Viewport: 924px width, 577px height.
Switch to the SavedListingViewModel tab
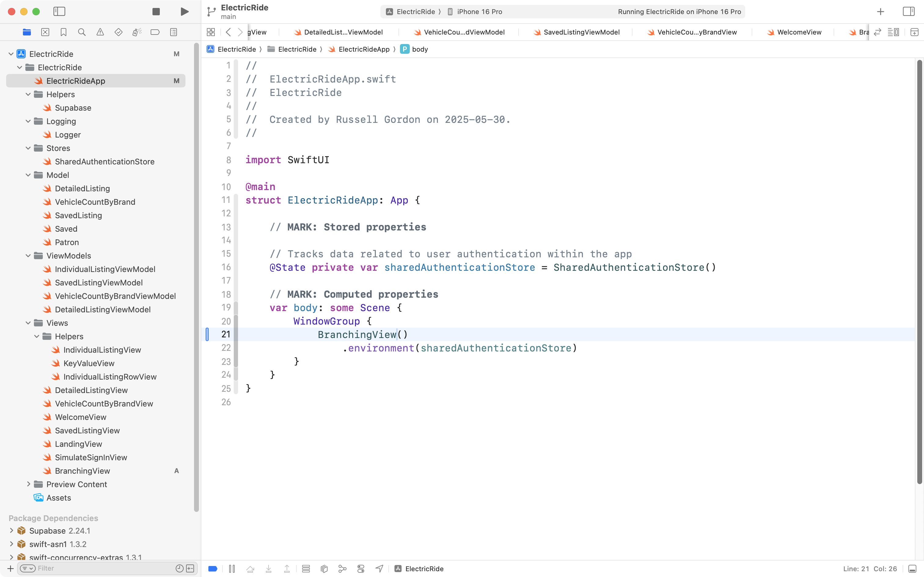coord(581,32)
